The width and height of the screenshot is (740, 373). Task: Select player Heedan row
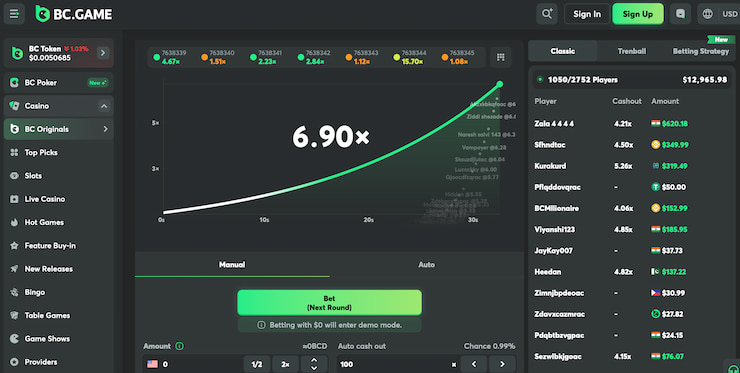pyautogui.click(x=631, y=272)
